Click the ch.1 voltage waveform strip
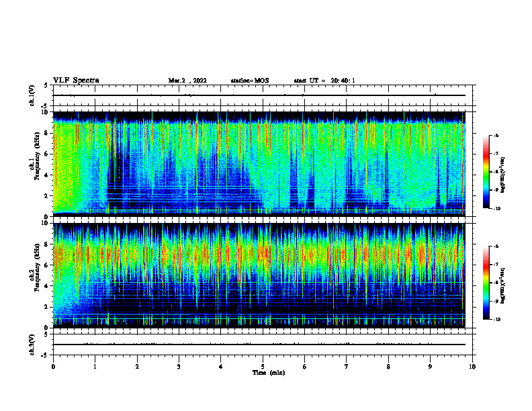532x411 pixels. [263, 95]
